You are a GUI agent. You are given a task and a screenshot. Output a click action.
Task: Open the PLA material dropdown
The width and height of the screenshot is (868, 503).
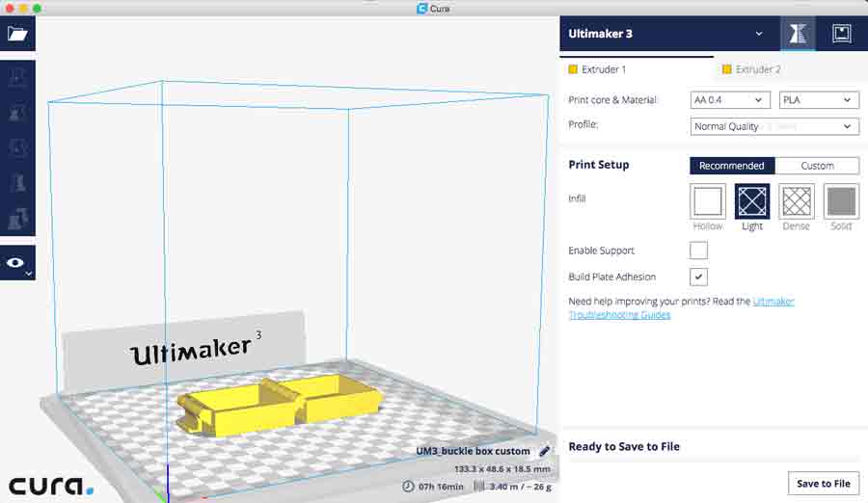[x=818, y=100]
